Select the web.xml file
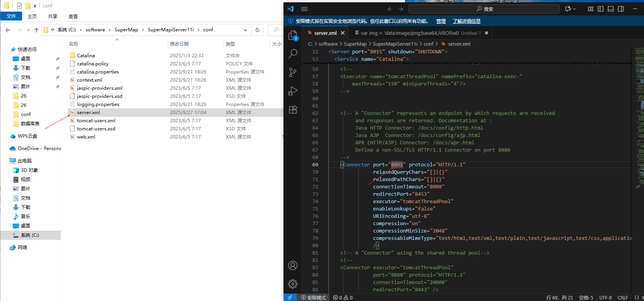Screen dimensions: 644x301 point(86,137)
